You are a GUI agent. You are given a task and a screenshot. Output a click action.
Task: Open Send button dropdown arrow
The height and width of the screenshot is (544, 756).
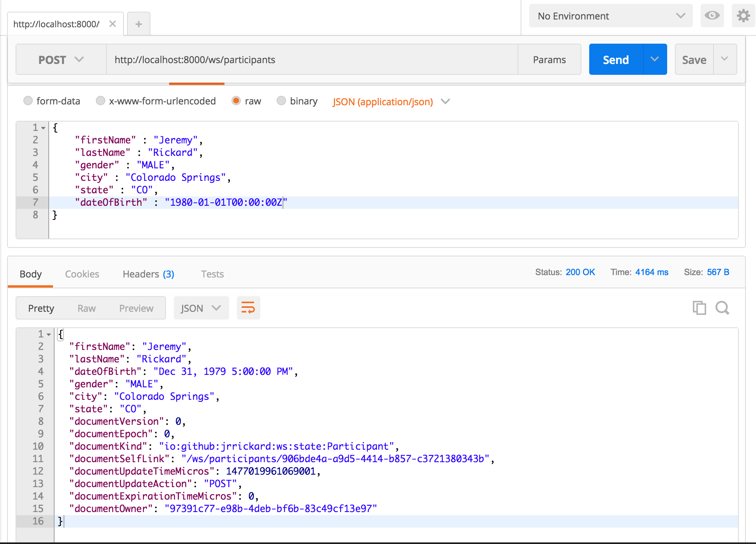pyautogui.click(x=655, y=59)
